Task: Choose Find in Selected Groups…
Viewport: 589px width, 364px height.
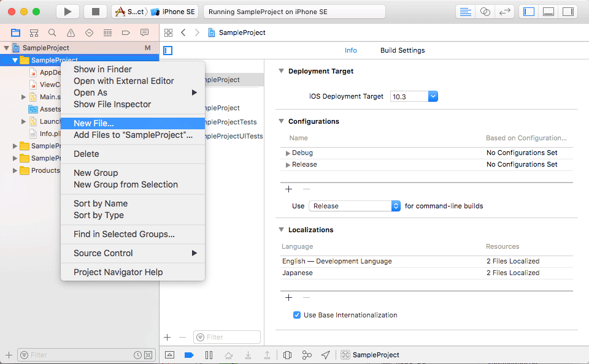Action: (x=133, y=234)
